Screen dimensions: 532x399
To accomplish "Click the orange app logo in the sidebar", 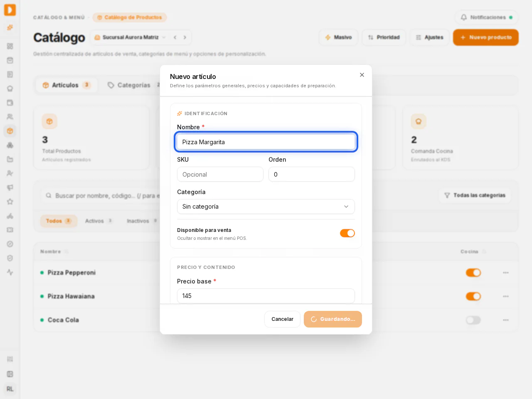I will [x=10, y=10].
